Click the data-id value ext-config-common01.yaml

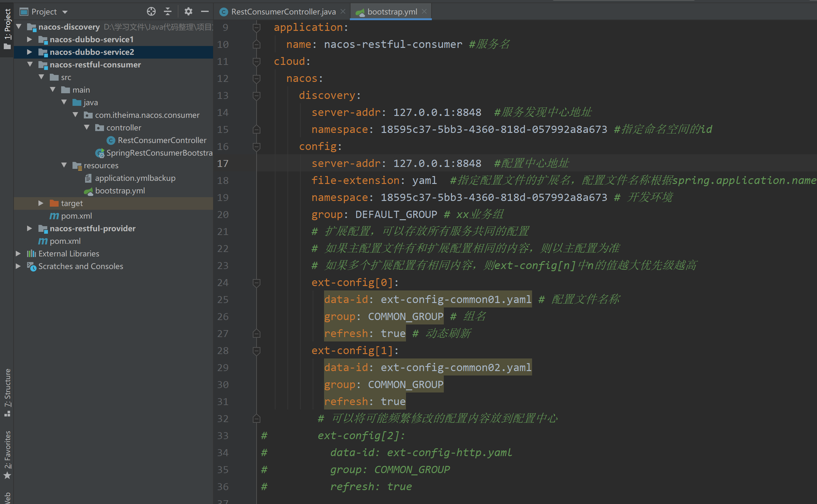click(456, 299)
